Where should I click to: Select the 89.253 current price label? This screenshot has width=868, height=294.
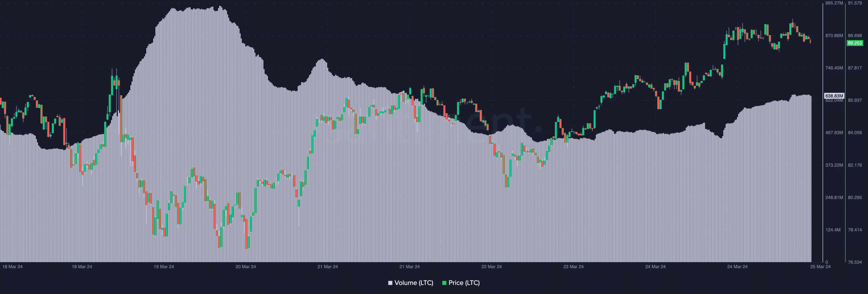coord(855,43)
